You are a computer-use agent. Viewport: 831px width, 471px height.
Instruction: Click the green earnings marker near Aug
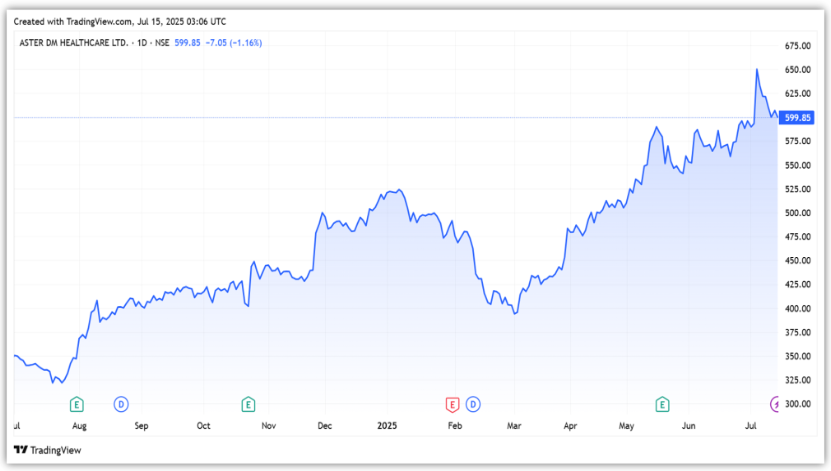76,404
